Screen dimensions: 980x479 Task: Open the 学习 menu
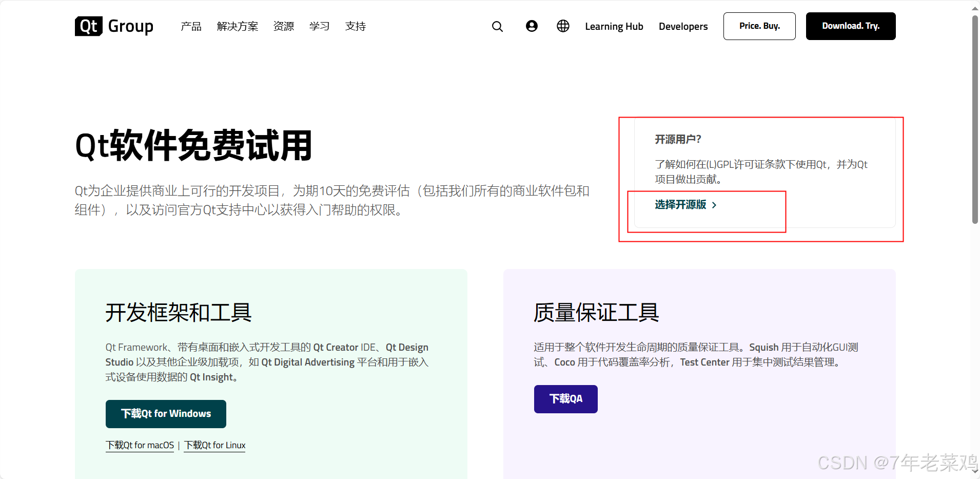(319, 26)
